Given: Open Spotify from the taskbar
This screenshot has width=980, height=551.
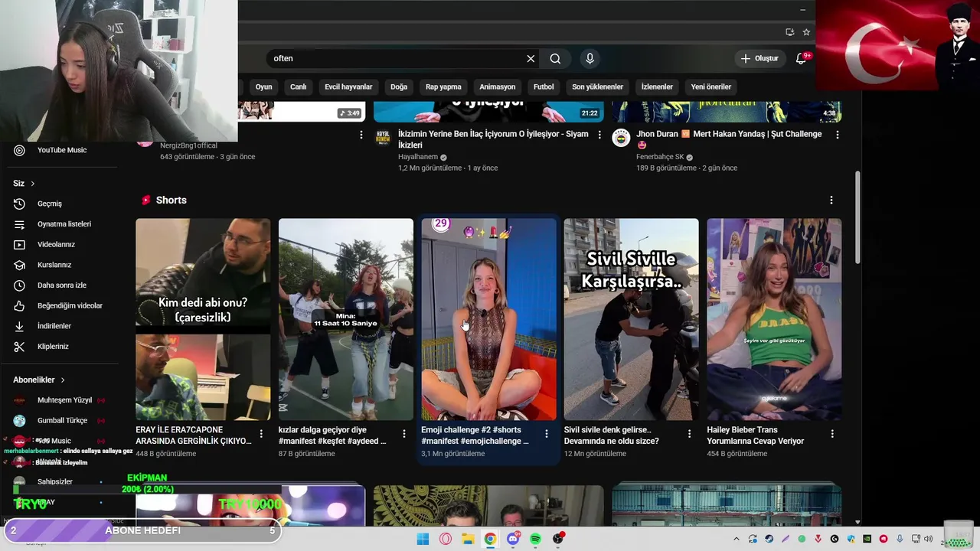Looking at the screenshot, I should 535,539.
